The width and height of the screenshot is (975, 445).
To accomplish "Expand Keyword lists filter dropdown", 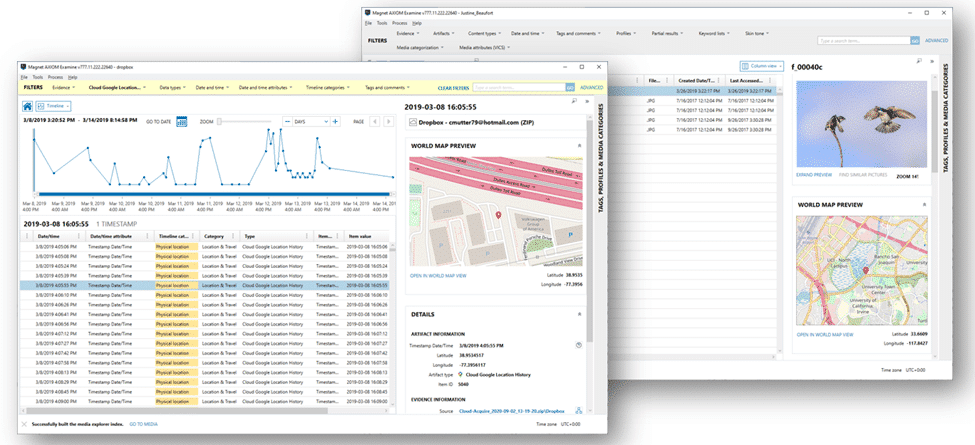I will [713, 33].
